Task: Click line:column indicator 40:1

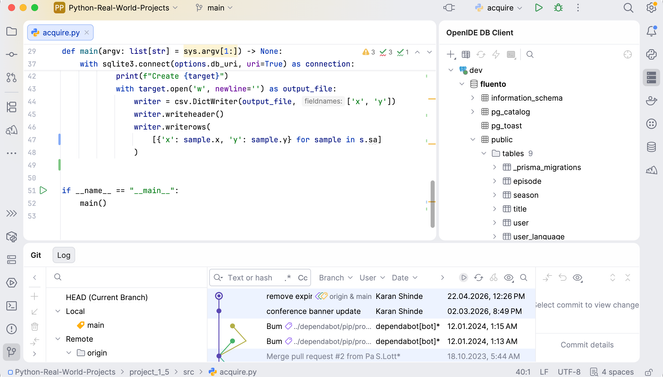Action: click(x=523, y=372)
